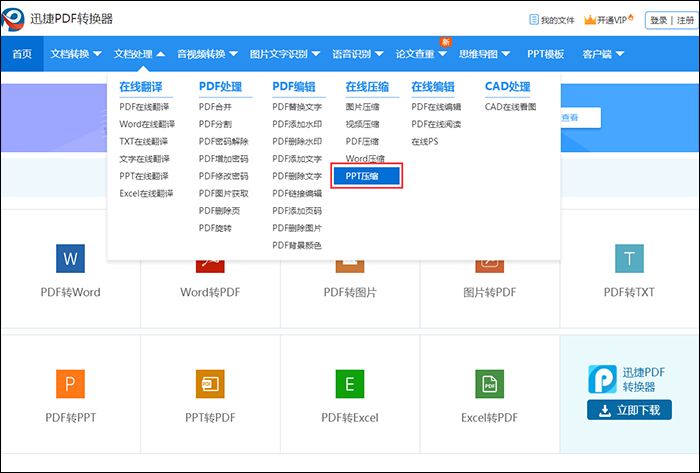
Task: Open PDF密码解除 entry
Action: pyautogui.click(x=224, y=141)
